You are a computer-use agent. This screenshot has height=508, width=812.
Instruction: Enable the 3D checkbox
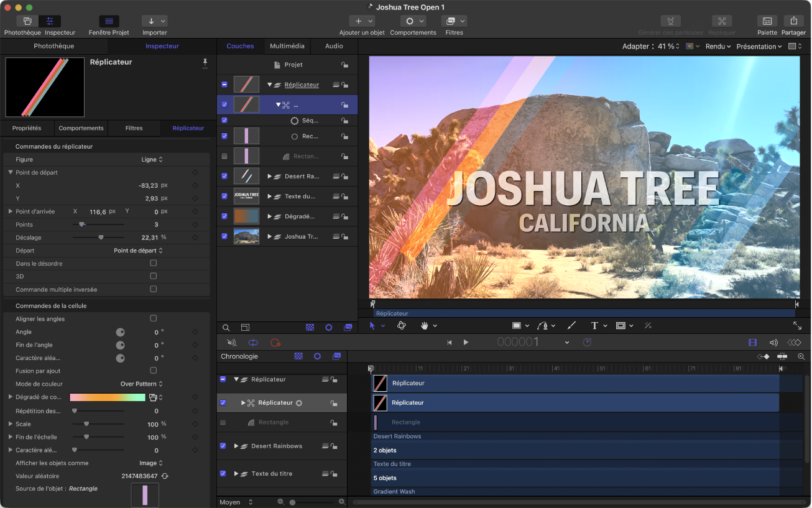154,276
